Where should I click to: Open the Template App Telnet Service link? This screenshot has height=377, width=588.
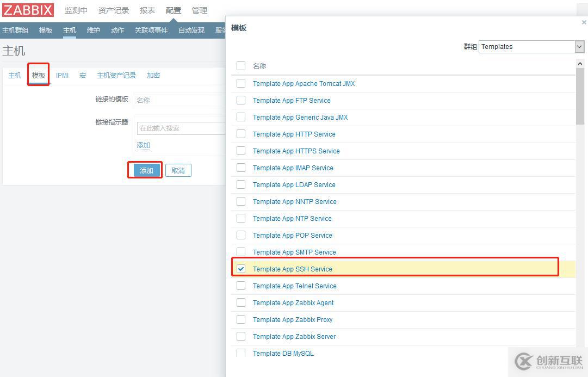[294, 286]
